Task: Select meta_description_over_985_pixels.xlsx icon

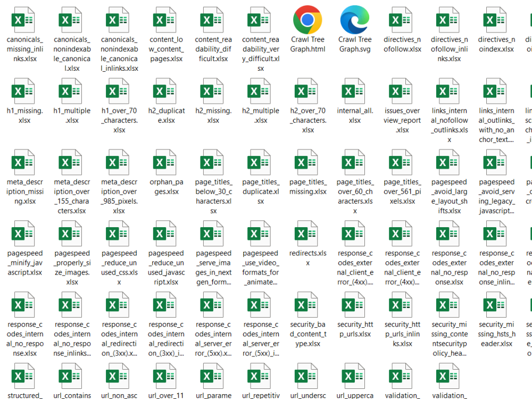Action: point(118,162)
